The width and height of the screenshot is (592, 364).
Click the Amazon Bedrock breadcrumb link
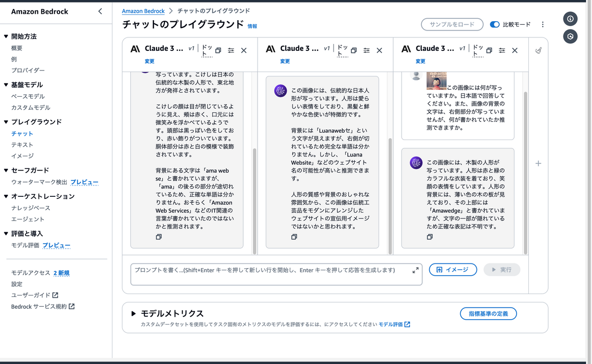pos(143,11)
